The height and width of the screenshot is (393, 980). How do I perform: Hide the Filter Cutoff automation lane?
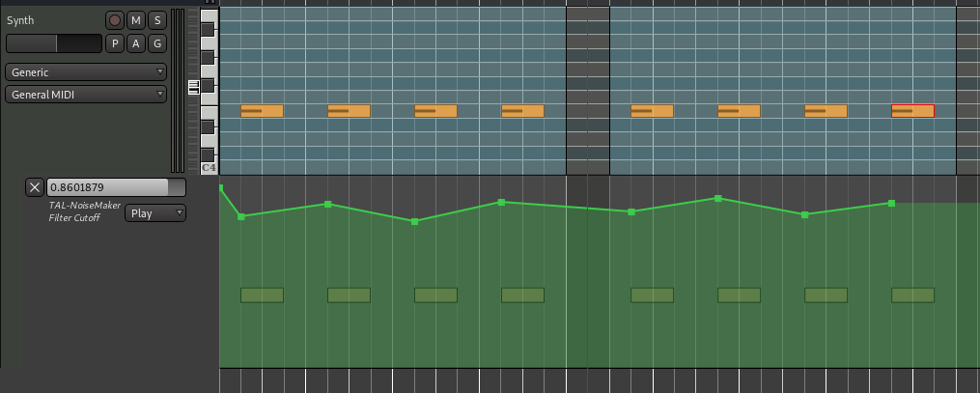click(x=35, y=187)
